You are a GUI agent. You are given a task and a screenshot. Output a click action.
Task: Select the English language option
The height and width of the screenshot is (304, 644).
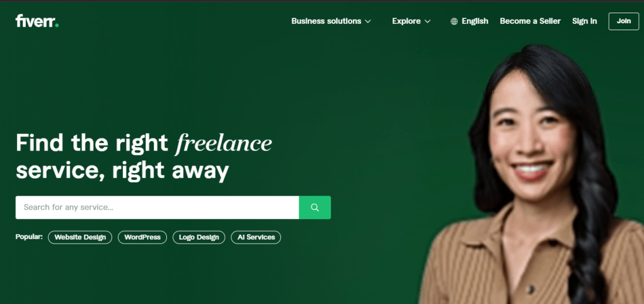[x=474, y=21]
